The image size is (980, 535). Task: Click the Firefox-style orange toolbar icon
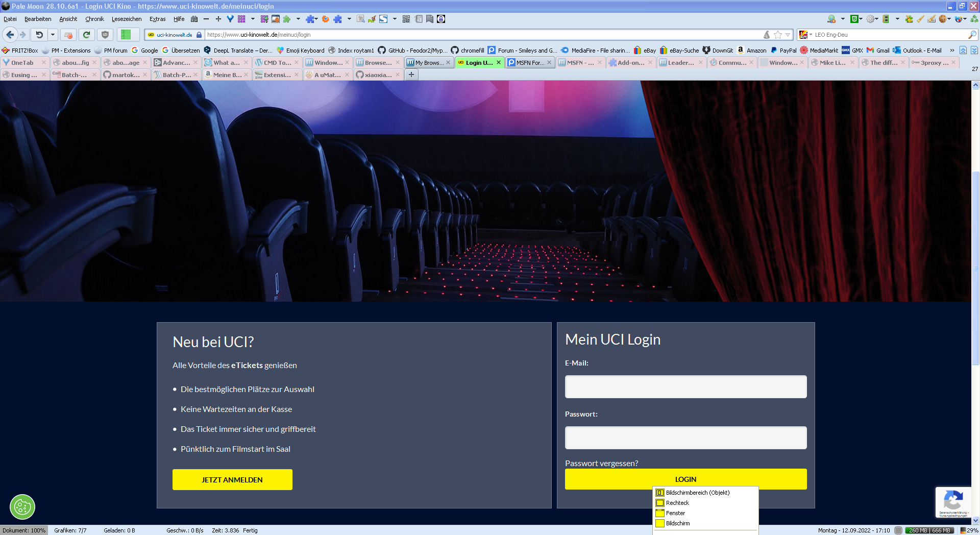tap(326, 19)
